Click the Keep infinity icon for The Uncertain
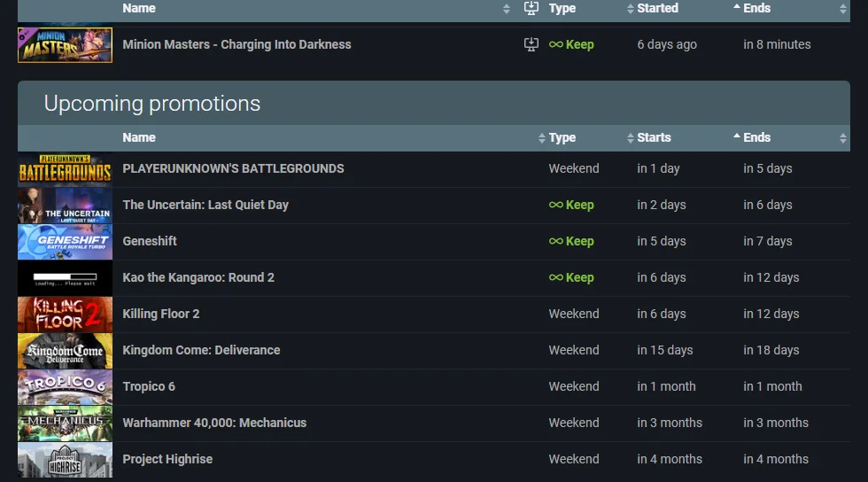Image resolution: width=868 pixels, height=482 pixels. pos(556,205)
